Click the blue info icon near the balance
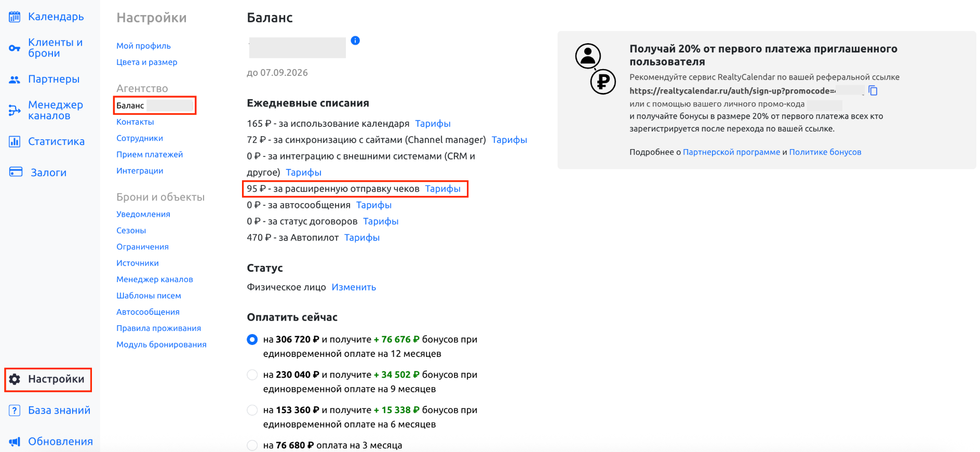Viewport: 980px width, 452px height. (355, 41)
